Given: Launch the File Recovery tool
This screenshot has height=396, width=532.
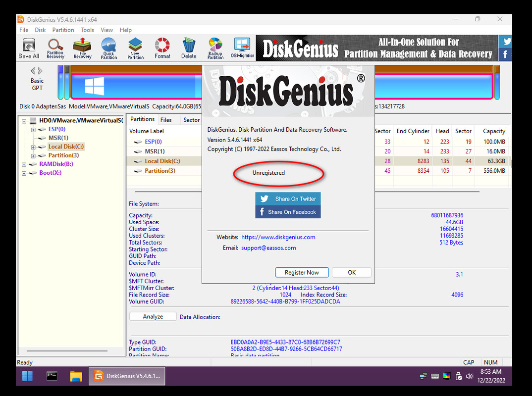Looking at the screenshot, I should pyautogui.click(x=82, y=49).
